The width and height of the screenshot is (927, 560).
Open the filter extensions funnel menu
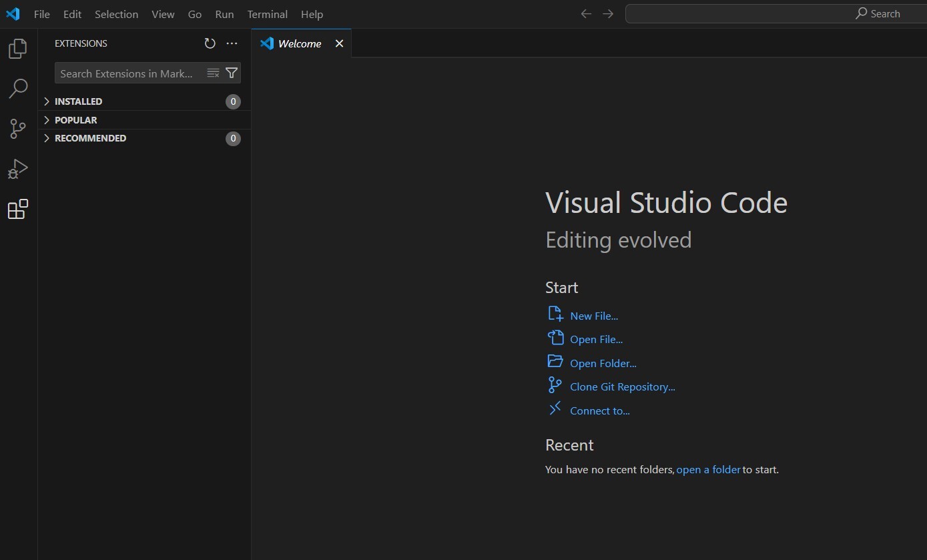click(232, 73)
